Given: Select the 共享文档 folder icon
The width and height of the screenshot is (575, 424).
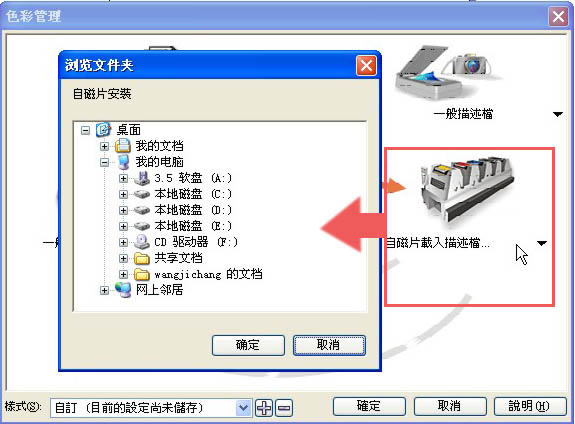Looking at the screenshot, I should 142,258.
